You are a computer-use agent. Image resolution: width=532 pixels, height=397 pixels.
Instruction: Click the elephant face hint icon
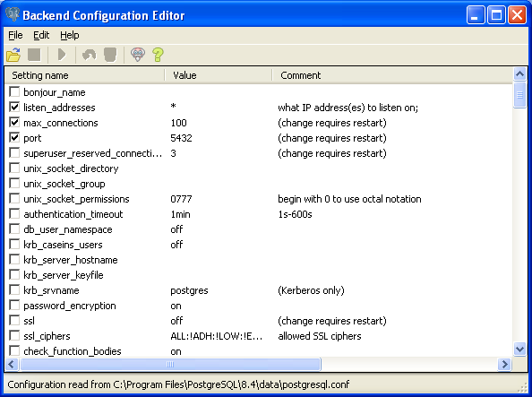[x=138, y=55]
